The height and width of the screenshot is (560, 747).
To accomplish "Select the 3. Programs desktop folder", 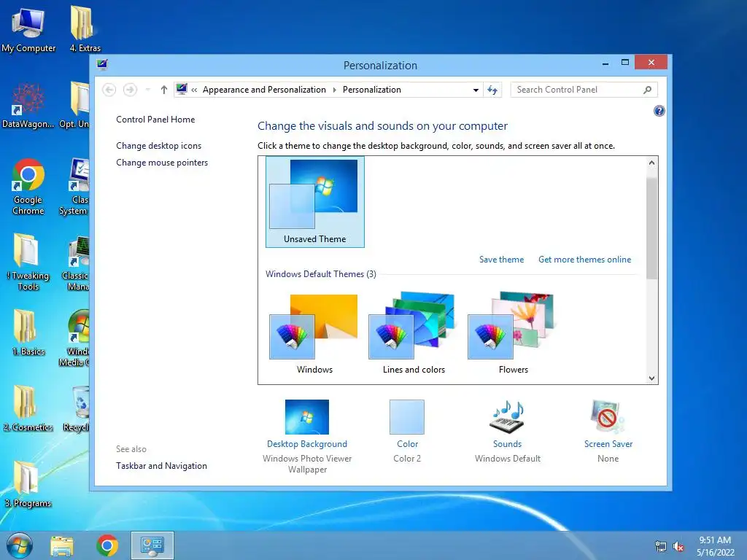I will tap(28, 484).
